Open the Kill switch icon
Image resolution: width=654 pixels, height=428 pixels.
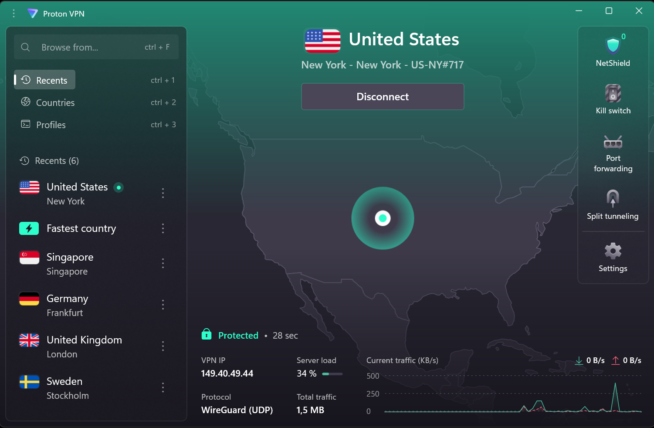coord(613,93)
